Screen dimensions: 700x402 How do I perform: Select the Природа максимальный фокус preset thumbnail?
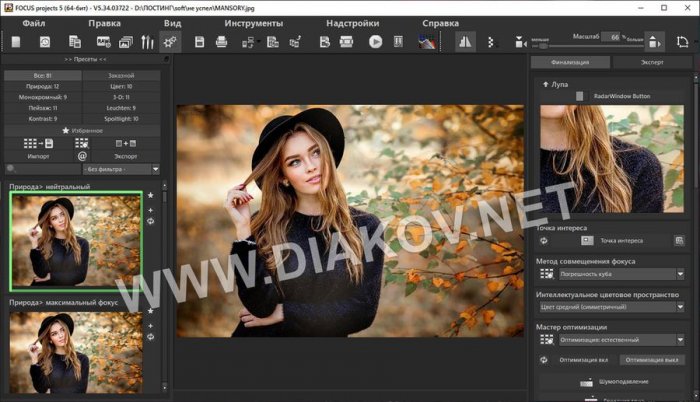point(76,353)
